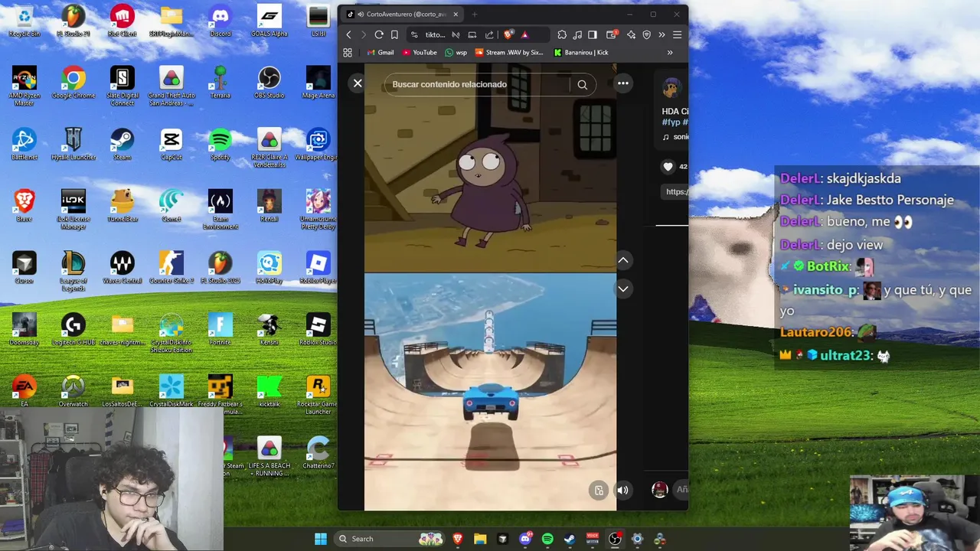Open Settings gear from the taskbar
This screenshot has width=980, height=551.
coord(637,539)
